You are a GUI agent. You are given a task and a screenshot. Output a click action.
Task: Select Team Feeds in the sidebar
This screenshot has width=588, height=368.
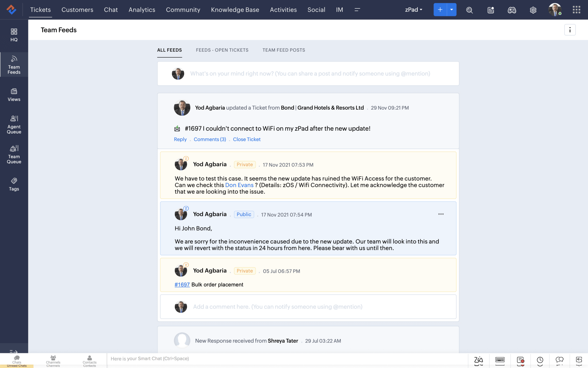coord(14,64)
